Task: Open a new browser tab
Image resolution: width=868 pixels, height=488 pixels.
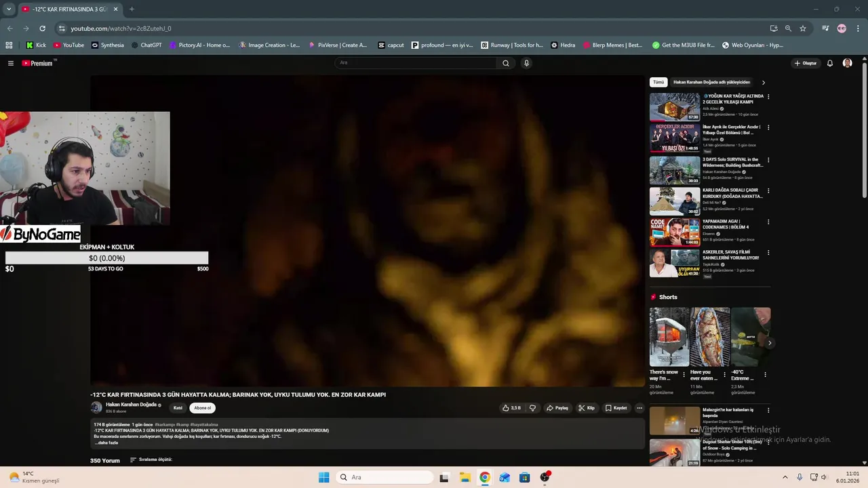Action: [132, 9]
